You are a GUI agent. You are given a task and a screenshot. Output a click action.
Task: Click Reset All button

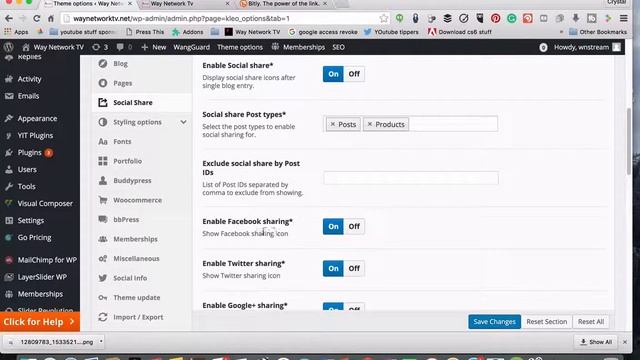tap(591, 322)
